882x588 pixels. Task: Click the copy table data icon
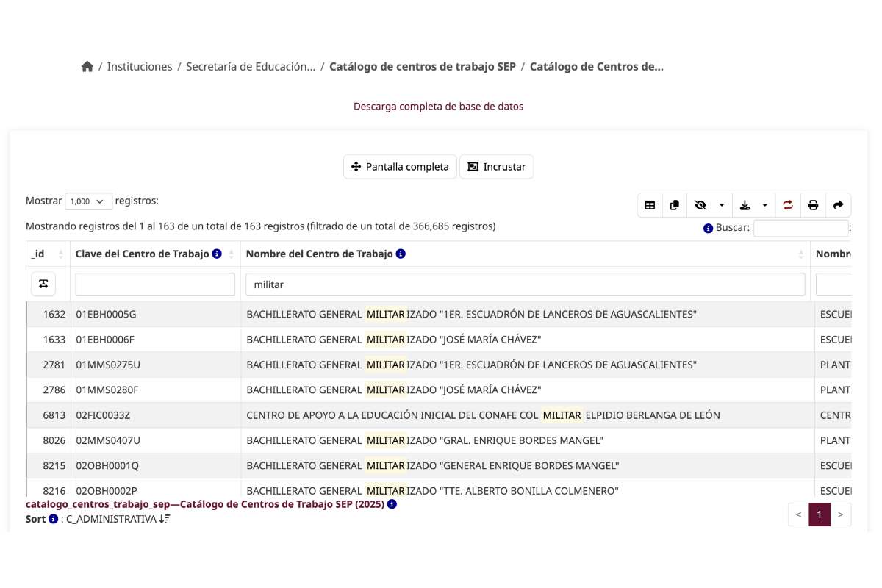674,205
